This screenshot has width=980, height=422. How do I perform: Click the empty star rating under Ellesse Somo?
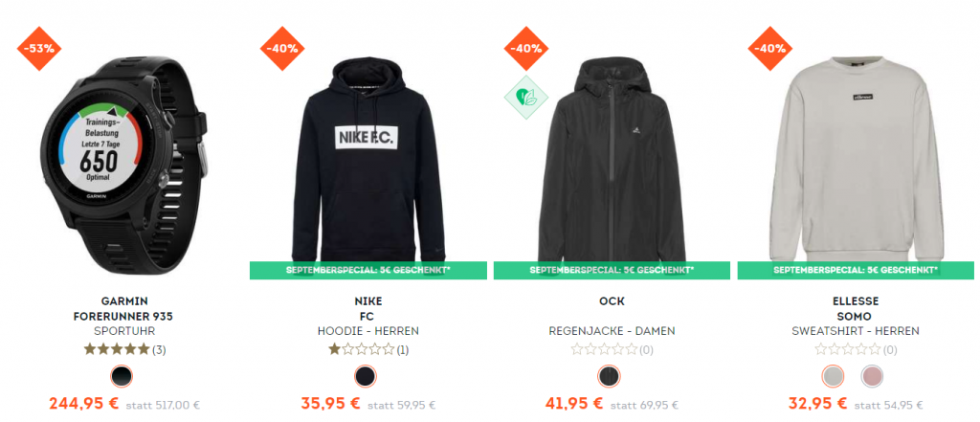848,349
